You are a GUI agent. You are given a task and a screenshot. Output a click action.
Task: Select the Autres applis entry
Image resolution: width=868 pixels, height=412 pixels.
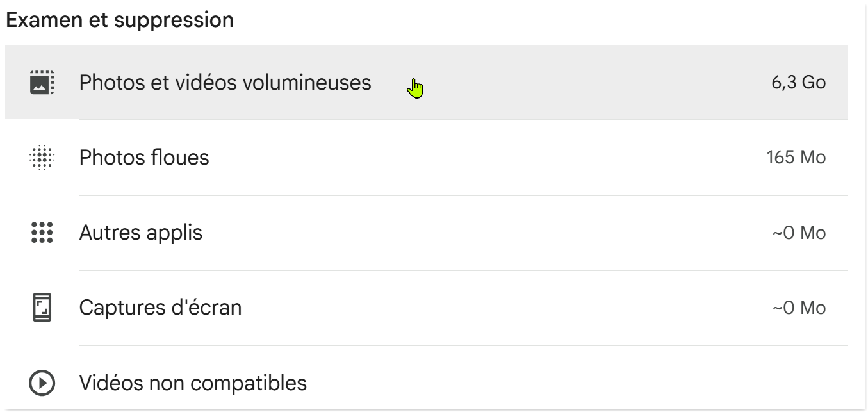141,233
